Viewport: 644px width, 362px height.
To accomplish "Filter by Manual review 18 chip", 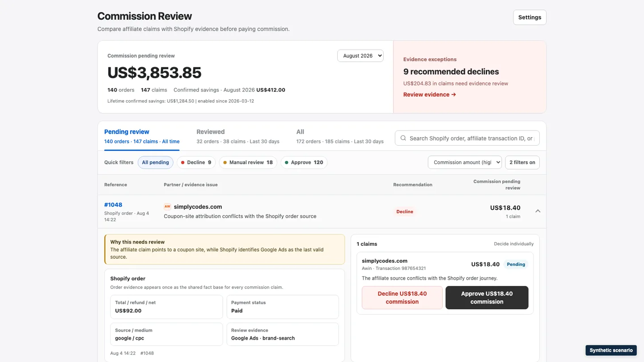I will coord(248,162).
